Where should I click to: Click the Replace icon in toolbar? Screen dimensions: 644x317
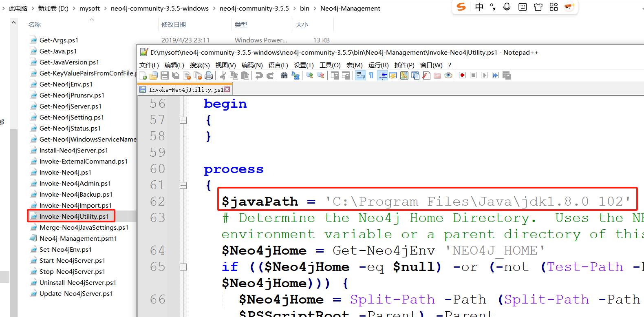point(295,75)
